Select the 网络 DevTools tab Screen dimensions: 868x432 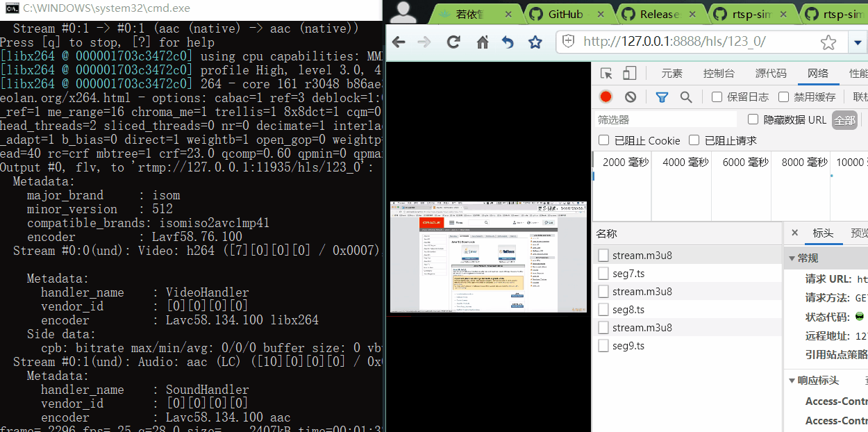pos(818,74)
